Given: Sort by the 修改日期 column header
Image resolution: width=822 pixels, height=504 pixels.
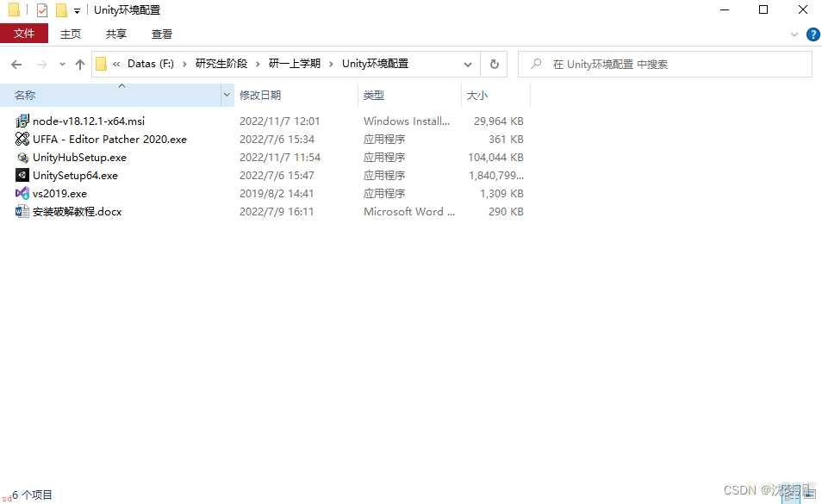Looking at the screenshot, I should click(x=296, y=96).
